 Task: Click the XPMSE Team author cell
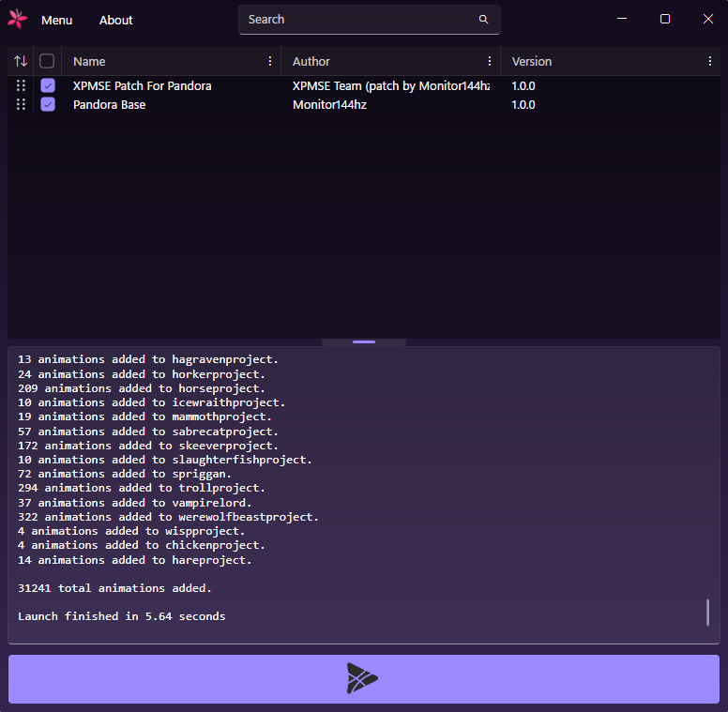click(x=391, y=86)
